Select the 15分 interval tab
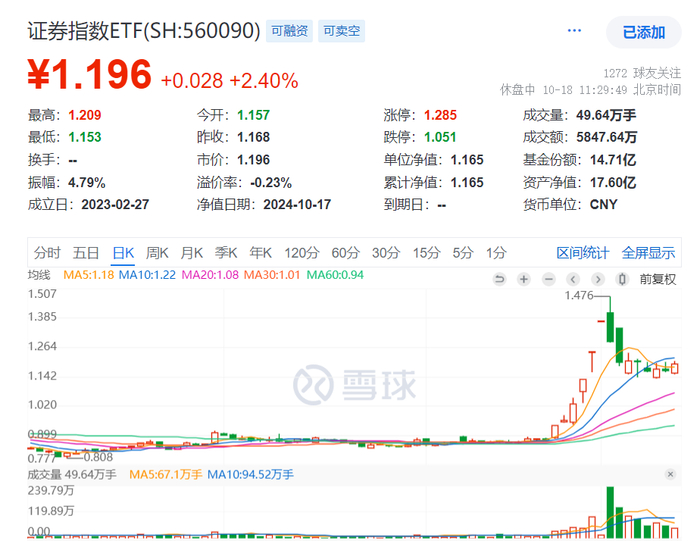 coord(426,253)
